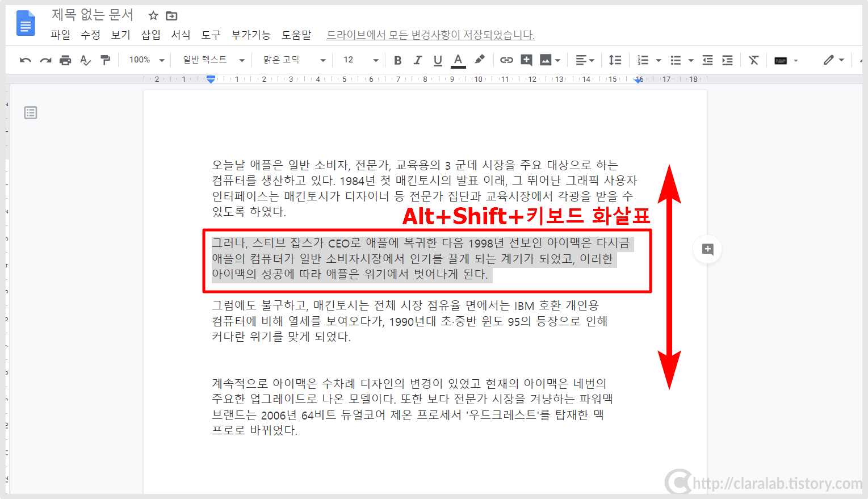Screen dimensions: 868x499
Task: Toggle italic formatting
Action: pyautogui.click(x=418, y=60)
